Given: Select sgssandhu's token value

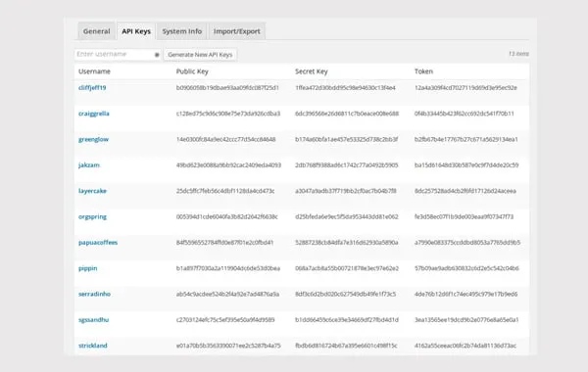Looking at the screenshot, I should coord(466,320).
